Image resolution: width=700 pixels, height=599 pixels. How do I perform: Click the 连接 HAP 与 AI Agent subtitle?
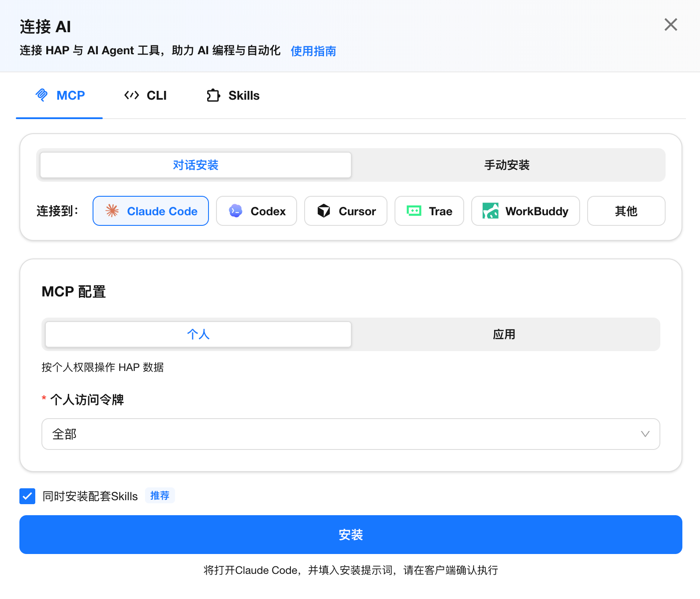[150, 51]
